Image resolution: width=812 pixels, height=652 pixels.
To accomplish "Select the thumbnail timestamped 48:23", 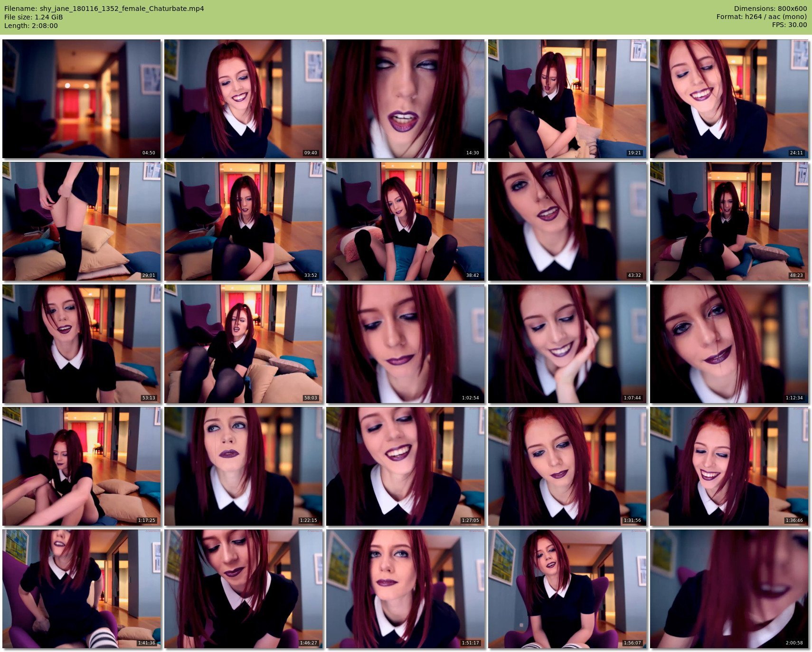I will pos(729,221).
